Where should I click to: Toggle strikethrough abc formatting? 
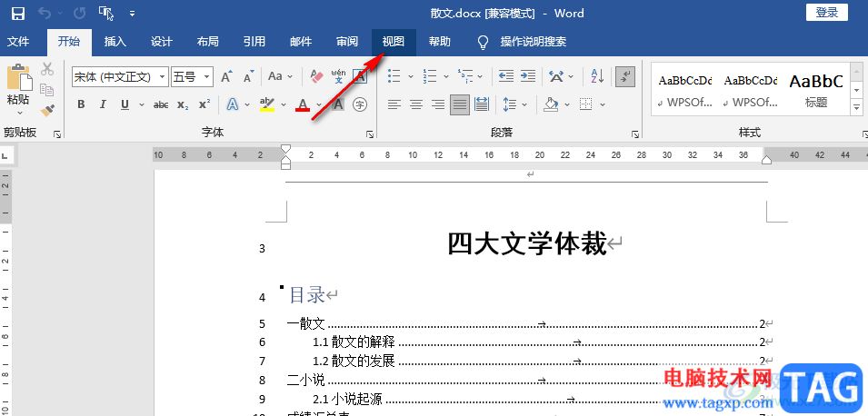click(x=161, y=104)
